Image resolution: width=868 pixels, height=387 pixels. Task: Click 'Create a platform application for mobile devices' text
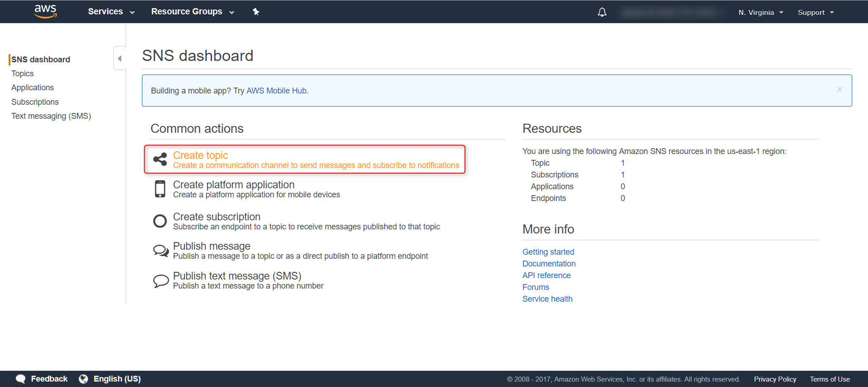tap(256, 195)
